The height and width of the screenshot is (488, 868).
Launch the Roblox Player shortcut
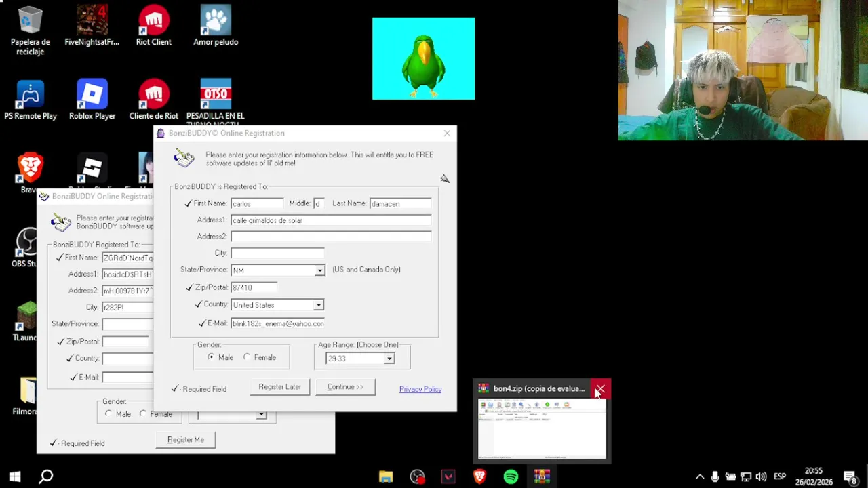92,100
